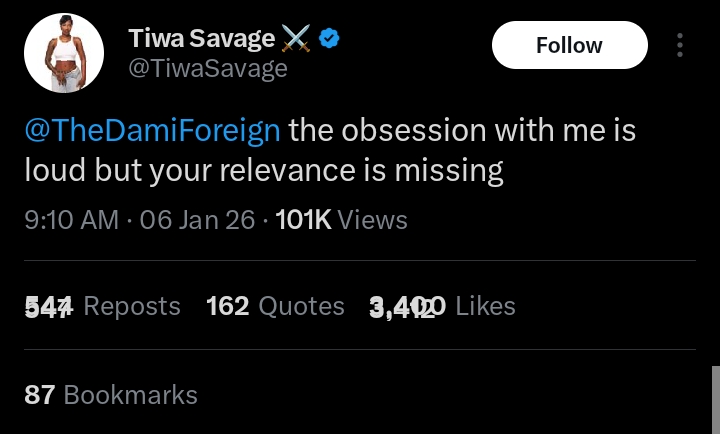This screenshot has height=434, width=720.
Task: Click the likes count number
Action: click(408, 307)
